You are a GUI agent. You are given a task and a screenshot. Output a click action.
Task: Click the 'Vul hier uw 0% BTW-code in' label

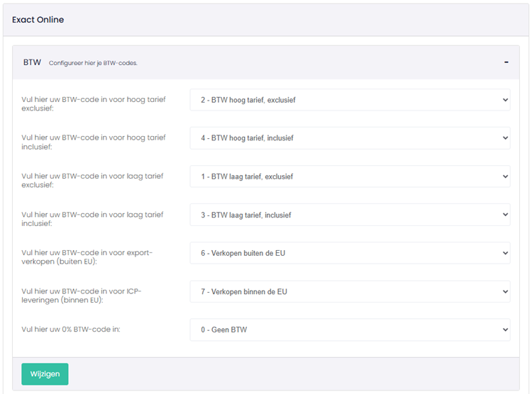[71, 330]
